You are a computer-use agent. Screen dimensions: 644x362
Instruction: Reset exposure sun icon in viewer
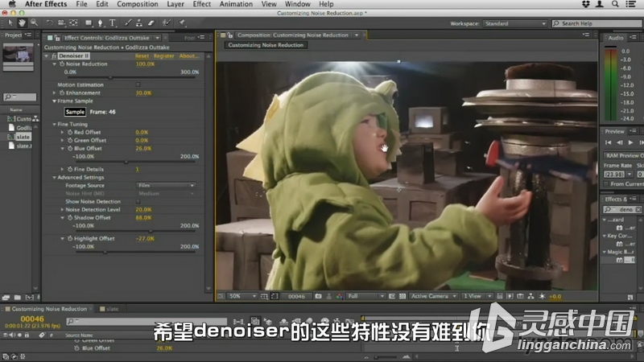coord(542,296)
